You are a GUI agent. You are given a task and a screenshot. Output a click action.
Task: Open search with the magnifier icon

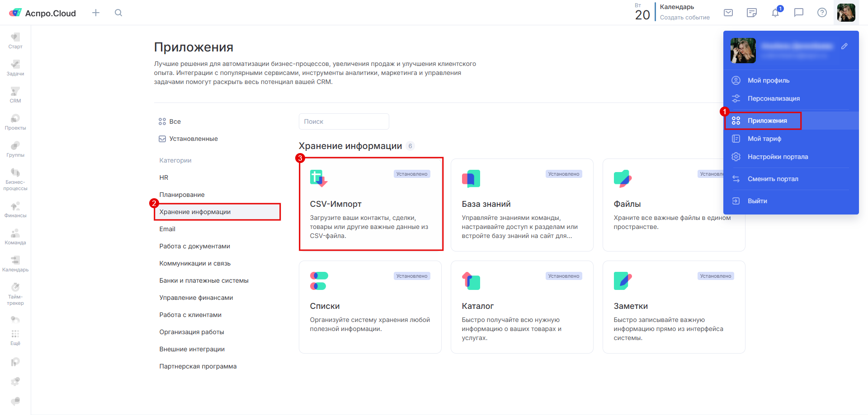[118, 13]
